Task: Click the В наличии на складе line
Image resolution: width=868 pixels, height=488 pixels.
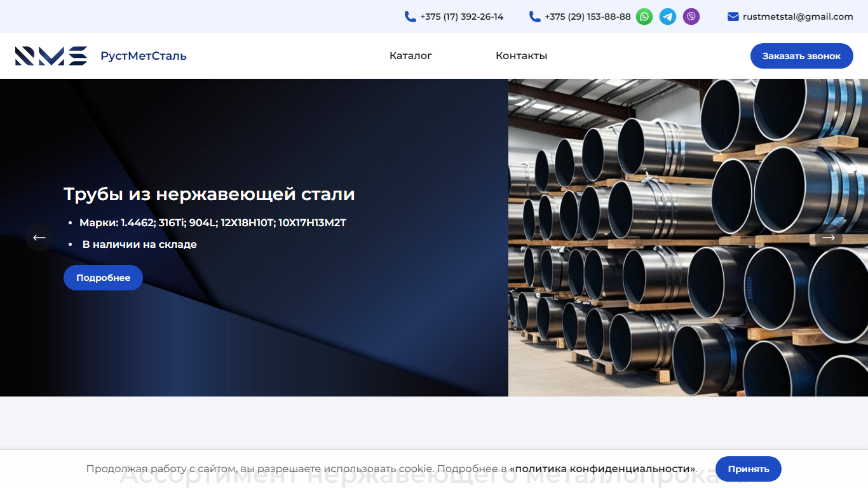Action: 140,245
